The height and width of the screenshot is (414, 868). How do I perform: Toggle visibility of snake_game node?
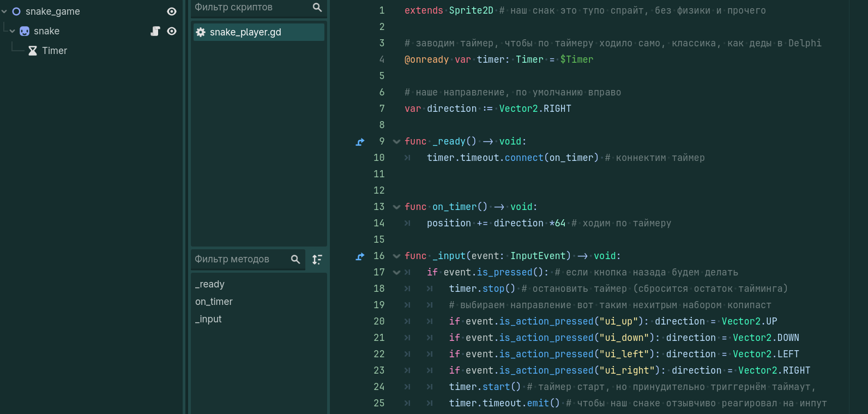pos(171,11)
